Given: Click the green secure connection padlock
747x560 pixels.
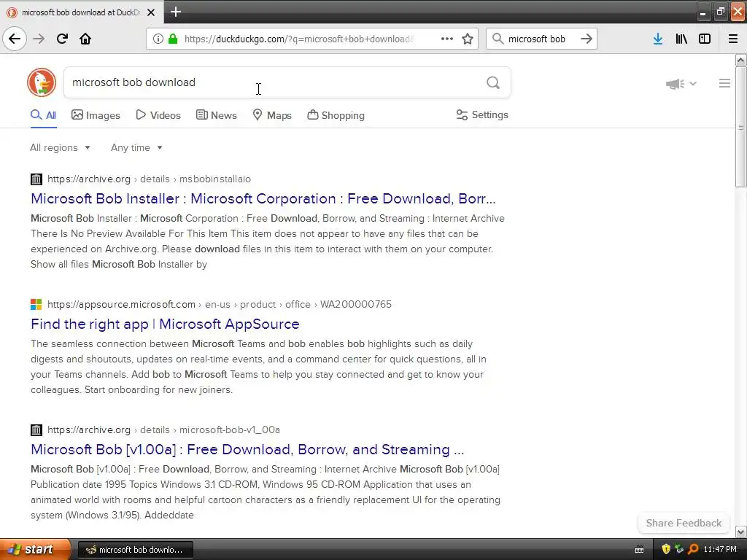Looking at the screenshot, I should [x=173, y=39].
